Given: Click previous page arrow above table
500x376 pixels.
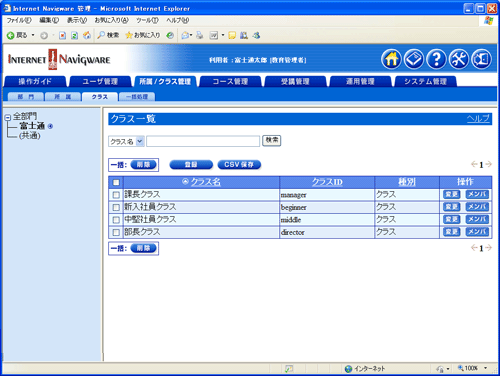Looking at the screenshot, I should [x=474, y=164].
